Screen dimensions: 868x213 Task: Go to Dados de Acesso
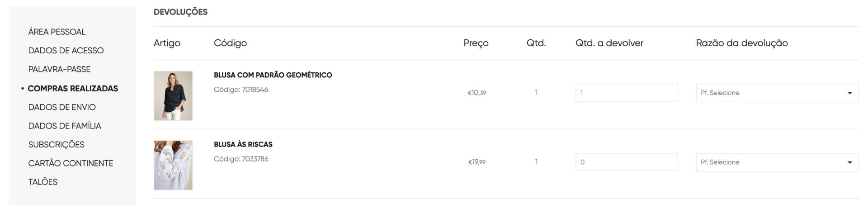click(66, 51)
